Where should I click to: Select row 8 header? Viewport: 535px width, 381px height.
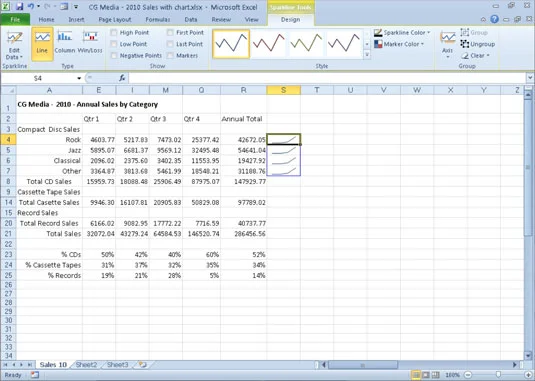pyautogui.click(x=8, y=181)
